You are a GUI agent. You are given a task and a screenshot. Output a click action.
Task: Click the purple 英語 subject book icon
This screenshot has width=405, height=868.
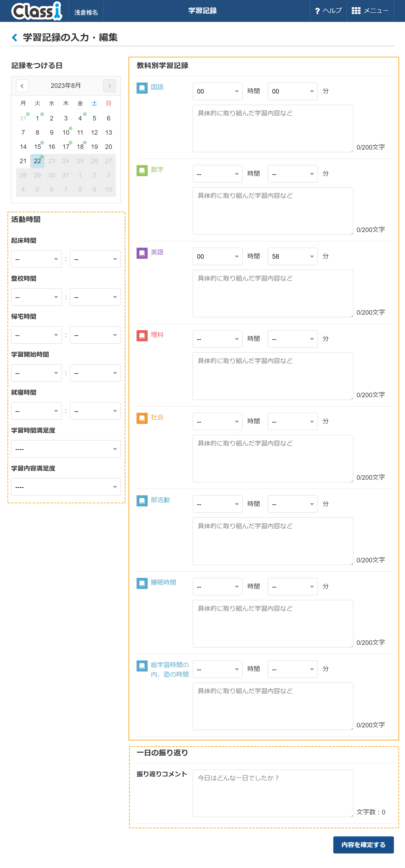(142, 253)
